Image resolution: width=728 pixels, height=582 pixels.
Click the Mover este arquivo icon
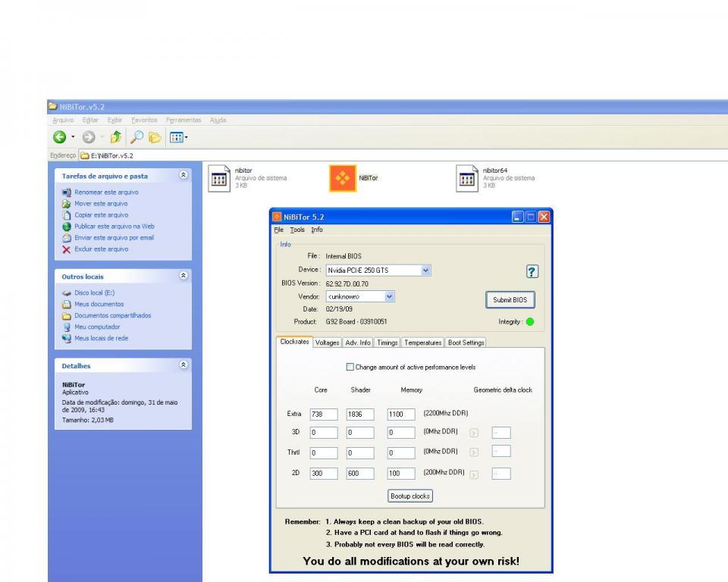[67, 204]
